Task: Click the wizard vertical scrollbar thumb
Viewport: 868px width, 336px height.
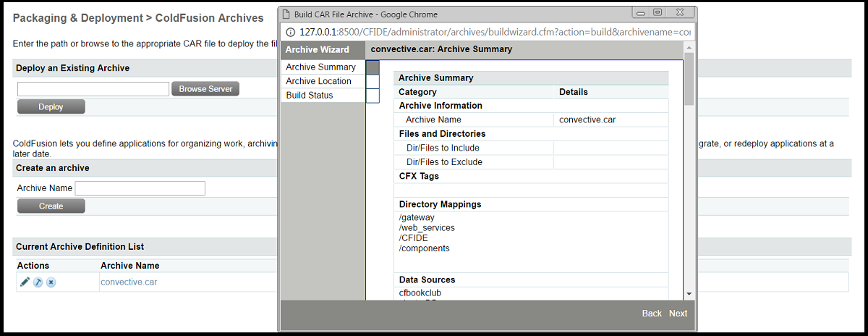Action: 689,79
